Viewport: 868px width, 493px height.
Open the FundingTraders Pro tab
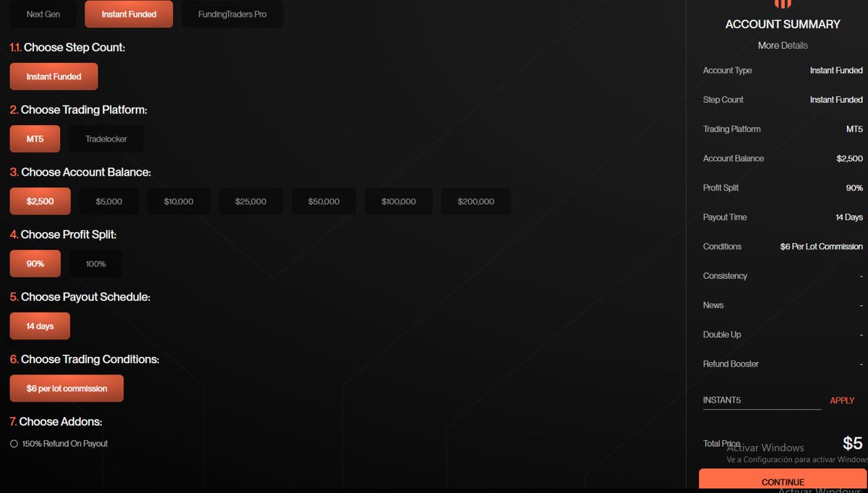pyautogui.click(x=232, y=14)
